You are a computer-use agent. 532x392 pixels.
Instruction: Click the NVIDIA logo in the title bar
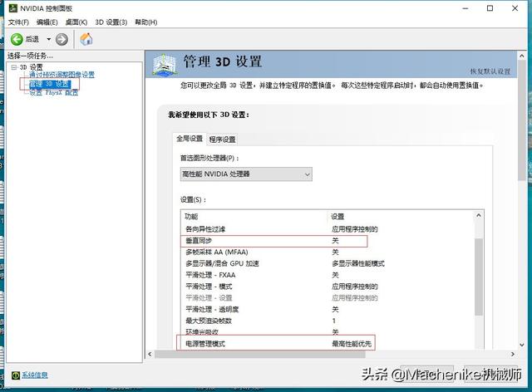pyautogui.click(x=13, y=8)
